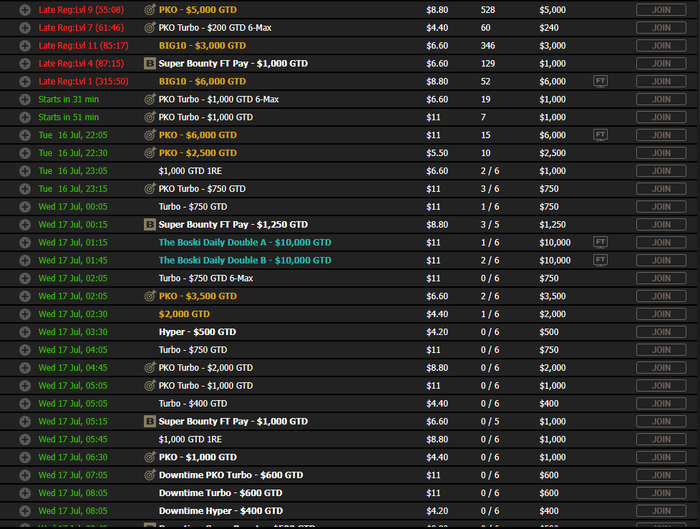Select $2,000 GTD tournament name in yellow
The height and width of the screenshot is (529, 700).
[184, 314]
